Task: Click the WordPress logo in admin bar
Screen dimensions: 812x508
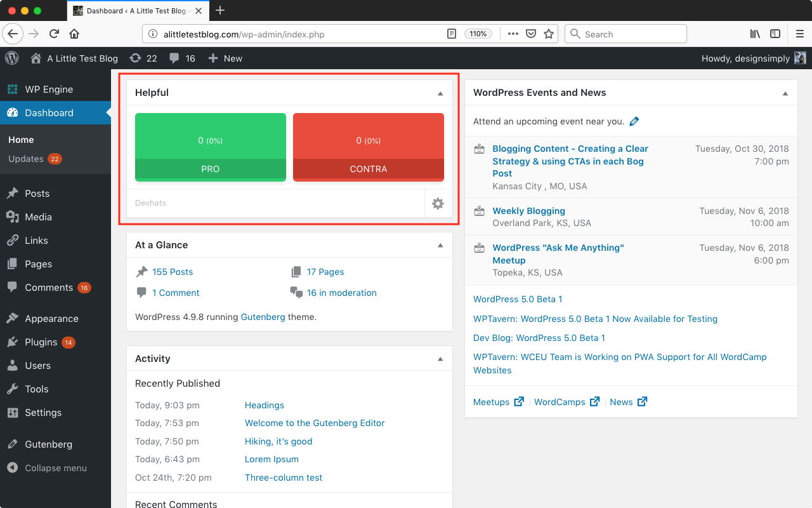Action: pyautogui.click(x=12, y=58)
